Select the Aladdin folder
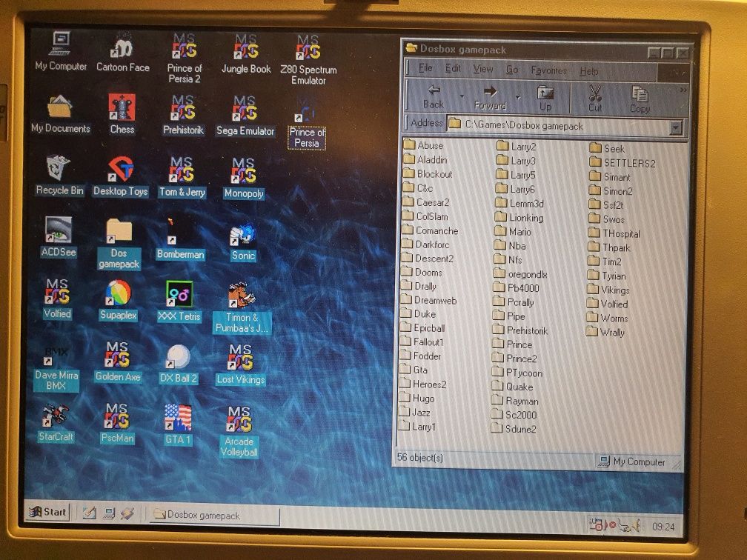 (x=425, y=159)
